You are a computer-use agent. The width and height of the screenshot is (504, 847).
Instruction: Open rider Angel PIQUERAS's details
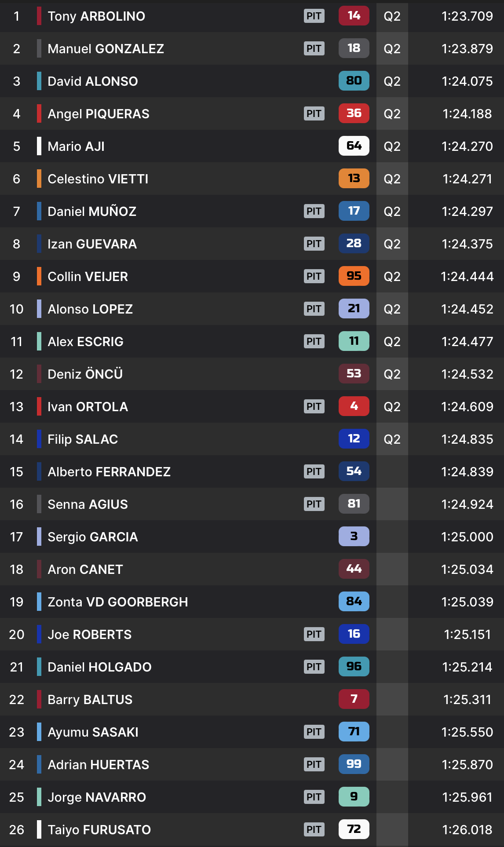pyautogui.click(x=99, y=114)
